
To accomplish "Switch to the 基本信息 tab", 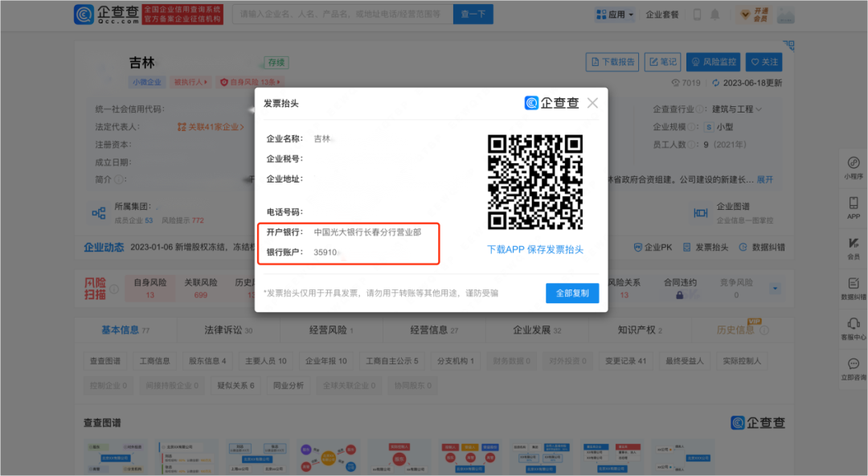I will pyautogui.click(x=125, y=330).
